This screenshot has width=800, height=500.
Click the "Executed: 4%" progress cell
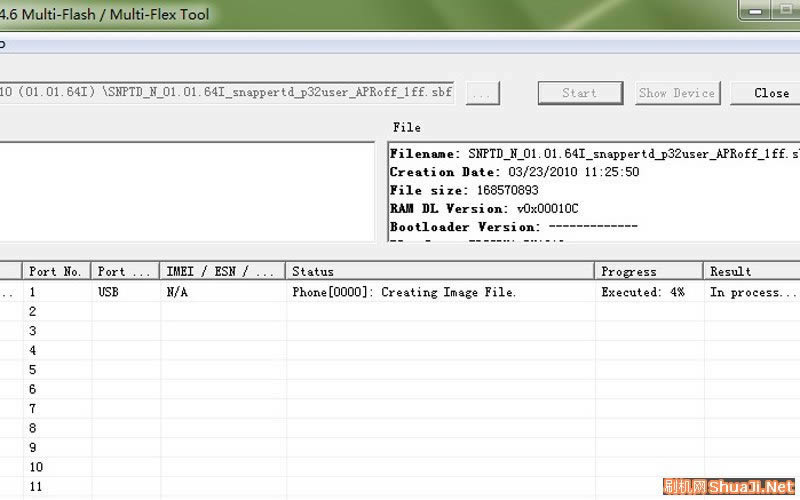[x=642, y=292]
